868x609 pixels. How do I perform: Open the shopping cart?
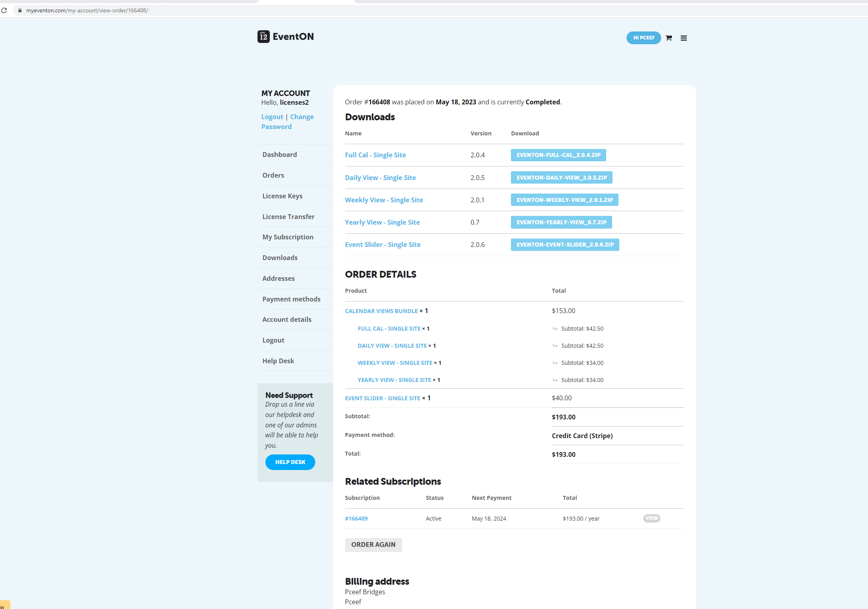click(669, 38)
